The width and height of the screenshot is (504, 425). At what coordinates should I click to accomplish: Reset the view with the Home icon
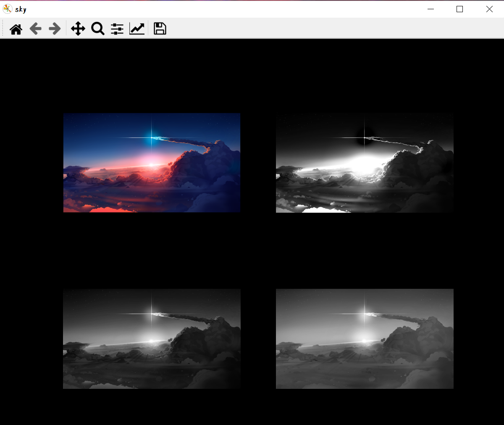[x=16, y=29]
